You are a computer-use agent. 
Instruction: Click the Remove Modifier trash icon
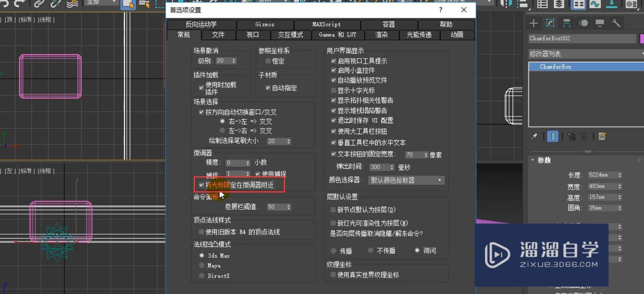click(x=584, y=137)
